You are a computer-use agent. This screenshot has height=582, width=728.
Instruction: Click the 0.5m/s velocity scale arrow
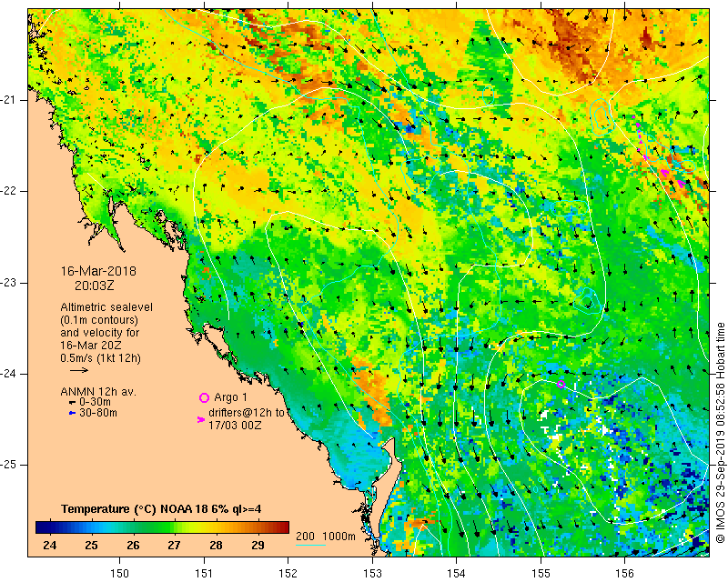point(79,370)
